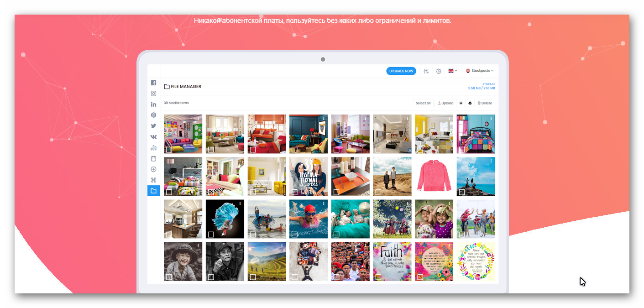This screenshot has height=308, width=644.
Task: Check the box on pop-art living room image
Action: coord(169,149)
